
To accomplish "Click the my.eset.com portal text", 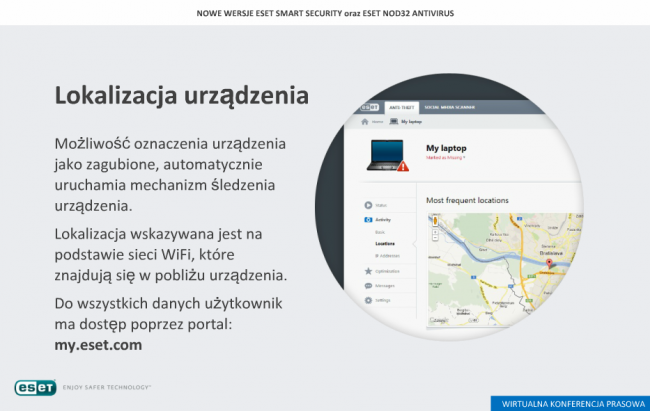I will tap(98, 345).
